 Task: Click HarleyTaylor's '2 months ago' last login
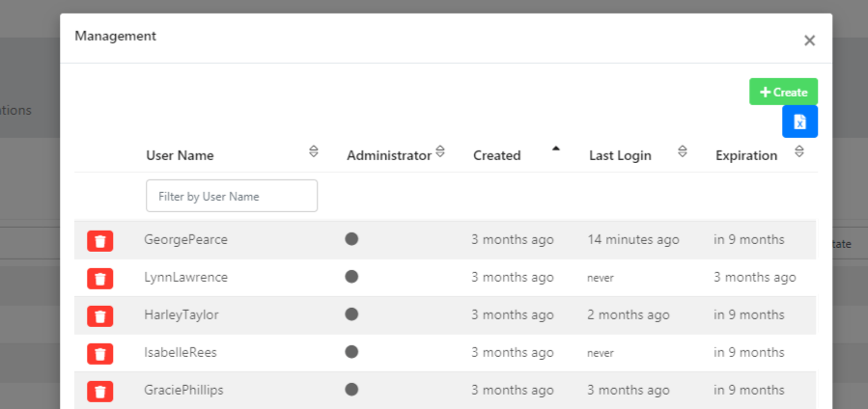(x=629, y=315)
